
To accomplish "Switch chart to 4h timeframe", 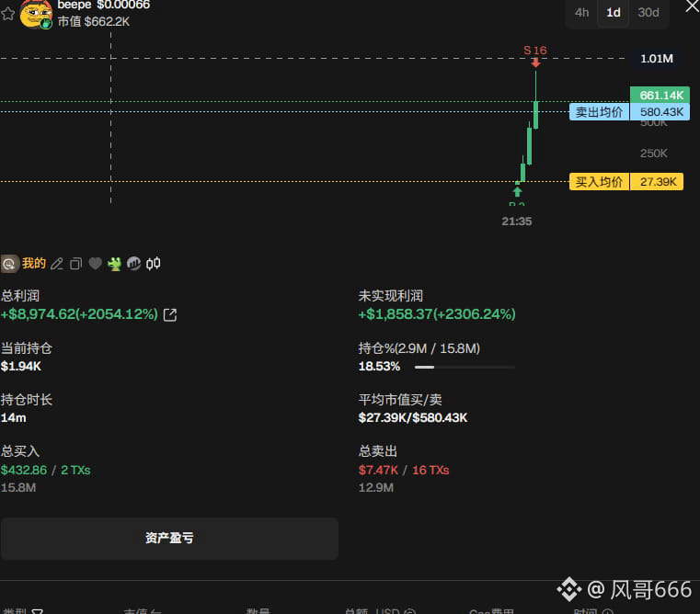I will point(581,13).
